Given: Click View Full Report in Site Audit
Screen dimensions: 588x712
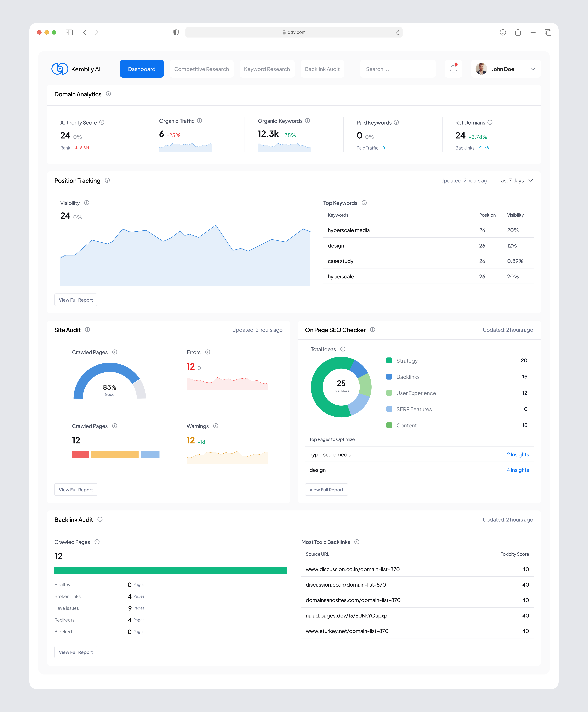Looking at the screenshot, I should [x=76, y=490].
